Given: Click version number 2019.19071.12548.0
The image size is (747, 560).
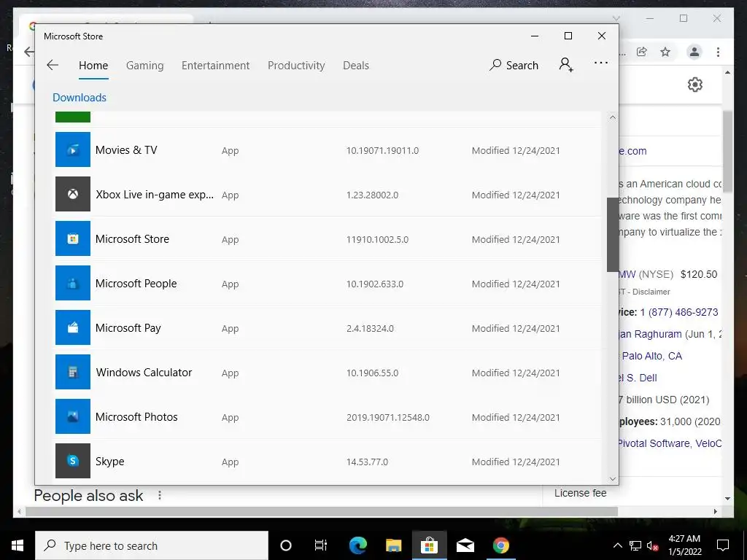Looking at the screenshot, I should click(x=388, y=418).
